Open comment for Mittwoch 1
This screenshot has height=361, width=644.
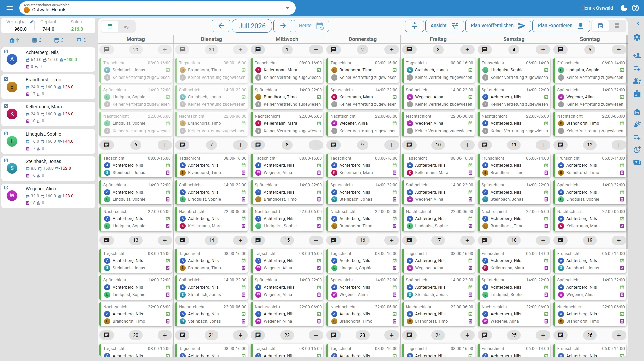pyautogui.click(x=258, y=50)
